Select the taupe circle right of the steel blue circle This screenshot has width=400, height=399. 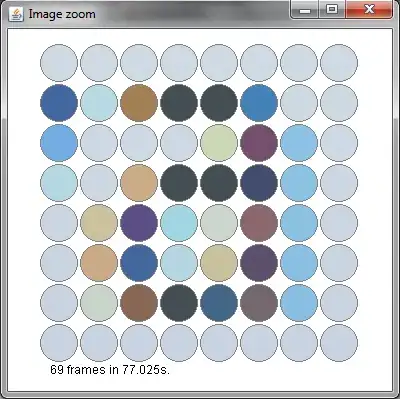click(259, 303)
